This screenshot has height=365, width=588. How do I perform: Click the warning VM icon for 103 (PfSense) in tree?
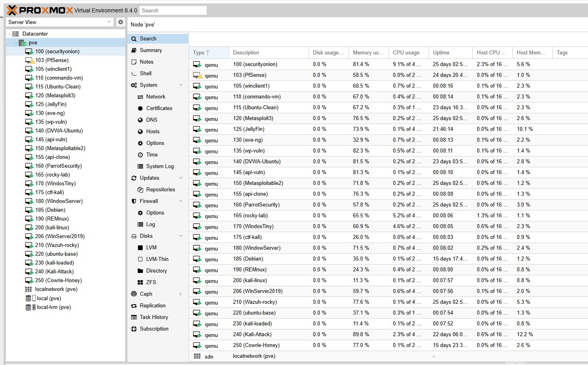pyautogui.click(x=29, y=60)
